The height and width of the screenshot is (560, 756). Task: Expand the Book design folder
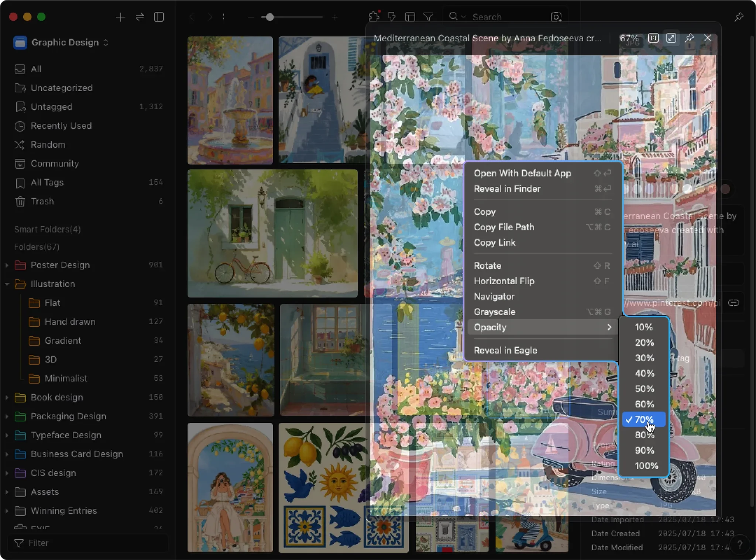[x=7, y=397]
